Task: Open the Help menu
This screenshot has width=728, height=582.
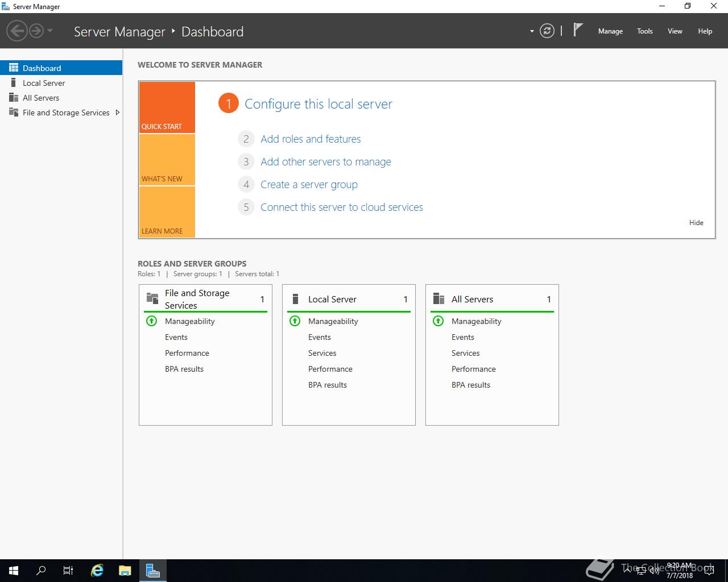Action: coord(705,31)
